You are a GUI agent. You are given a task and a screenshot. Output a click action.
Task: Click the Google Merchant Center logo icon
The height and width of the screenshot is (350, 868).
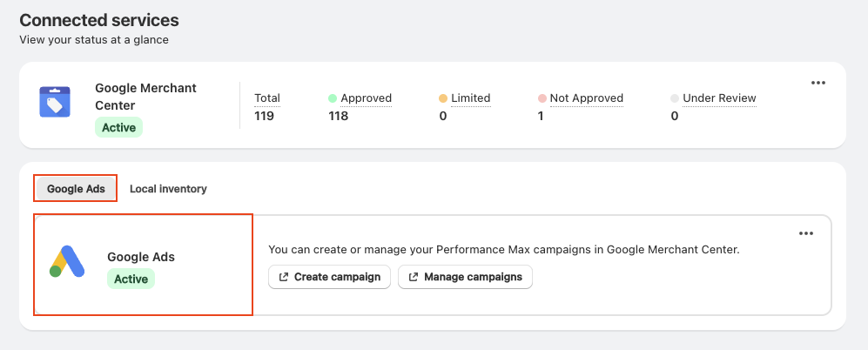pos(55,102)
